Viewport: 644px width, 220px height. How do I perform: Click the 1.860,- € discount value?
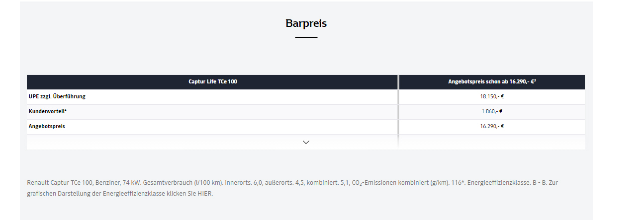tap(492, 111)
